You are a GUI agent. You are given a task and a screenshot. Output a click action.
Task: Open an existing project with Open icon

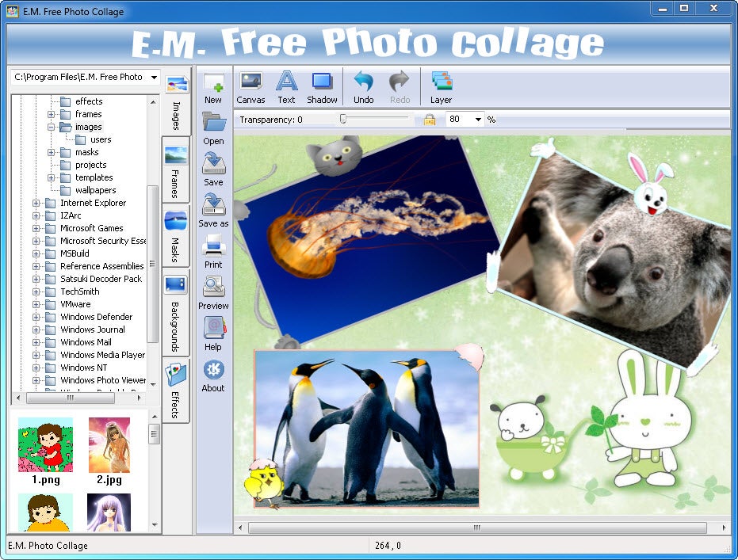click(213, 128)
